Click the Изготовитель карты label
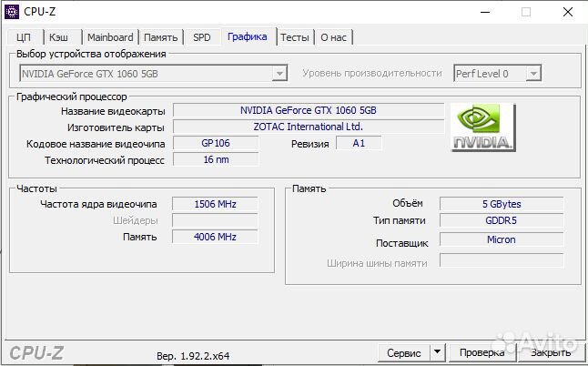The image size is (588, 366). (x=116, y=127)
